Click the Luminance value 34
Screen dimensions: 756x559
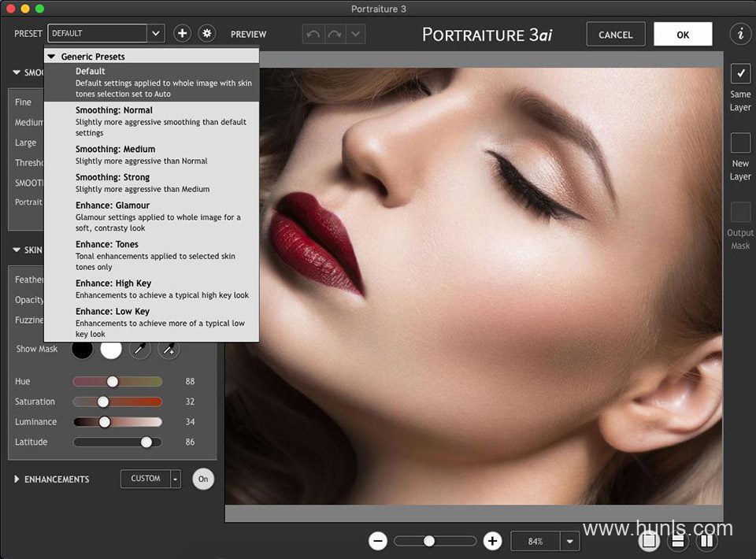coord(190,422)
